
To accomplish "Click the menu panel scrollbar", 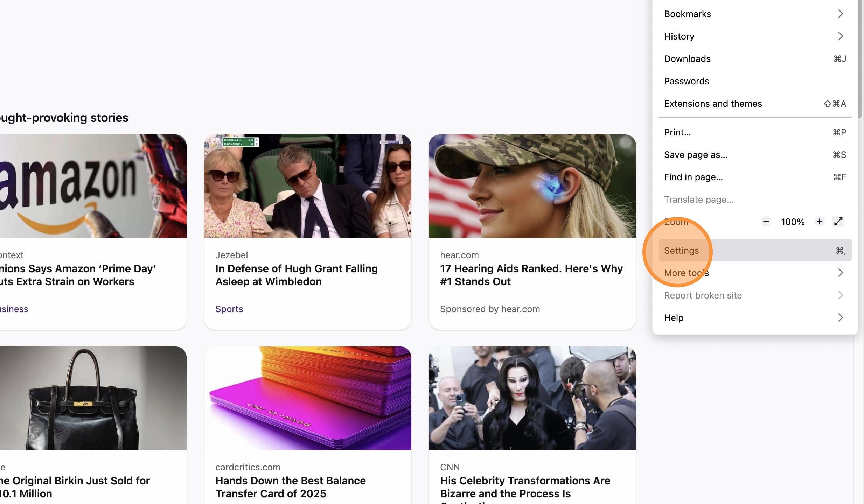I will pyautogui.click(x=860, y=59).
